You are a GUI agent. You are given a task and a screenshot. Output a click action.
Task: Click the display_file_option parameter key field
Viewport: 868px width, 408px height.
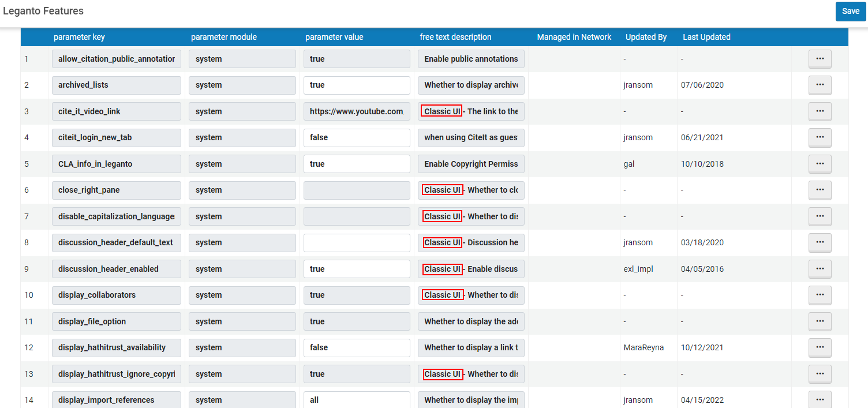tap(117, 321)
